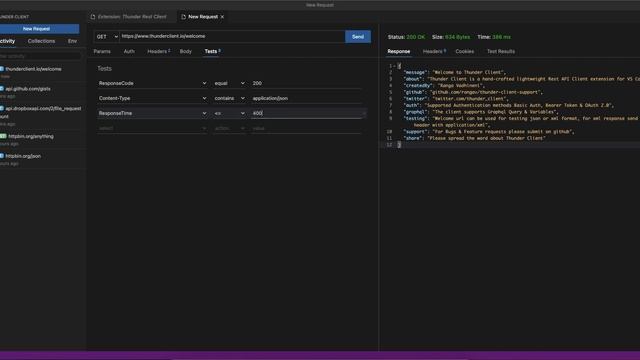Send the GET request

click(358, 37)
